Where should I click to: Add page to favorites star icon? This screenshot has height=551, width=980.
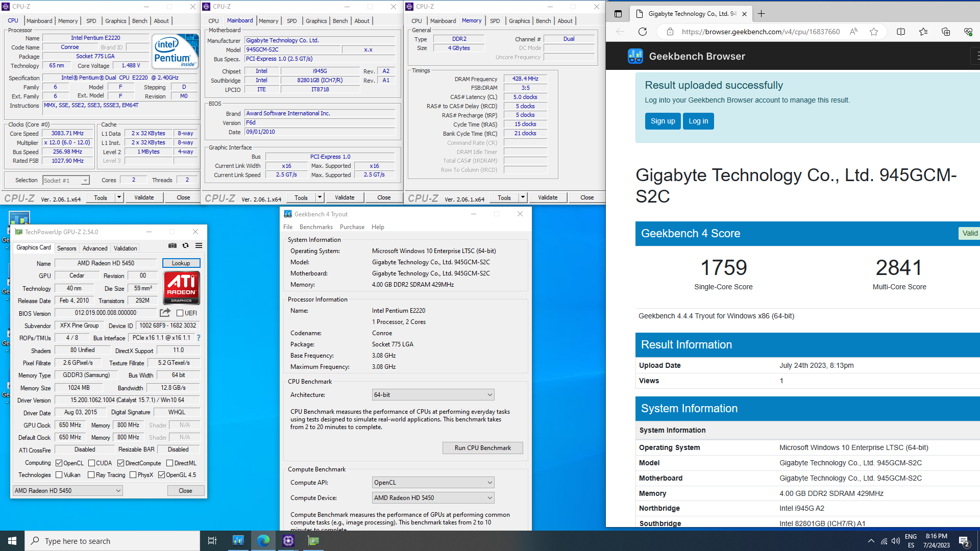[874, 32]
